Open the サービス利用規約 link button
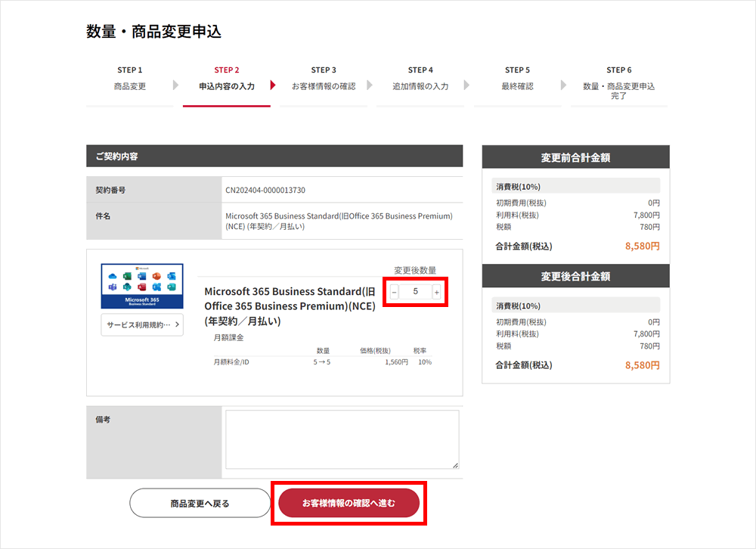Screen dimensions: 756x549 [x=142, y=324]
